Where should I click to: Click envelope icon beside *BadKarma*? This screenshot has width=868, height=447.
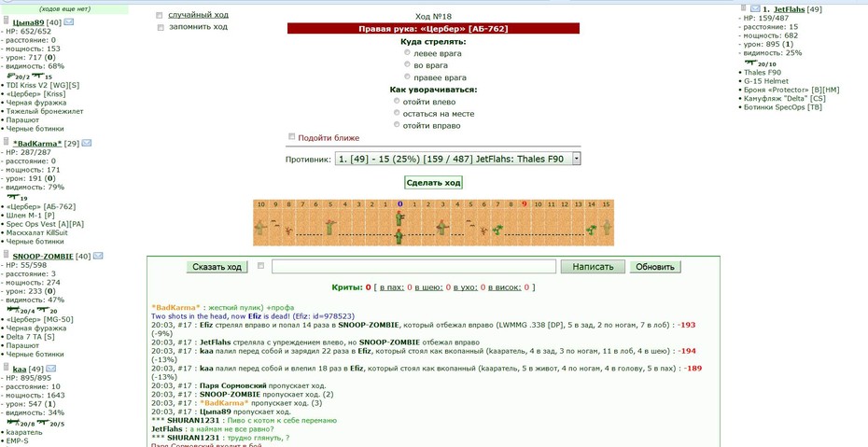coord(87,143)
